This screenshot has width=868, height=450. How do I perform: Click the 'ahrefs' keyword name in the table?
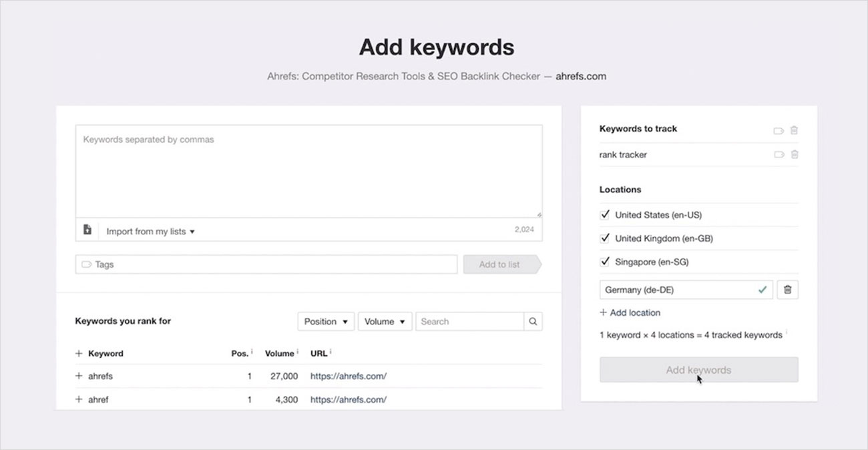coord(100,377)
